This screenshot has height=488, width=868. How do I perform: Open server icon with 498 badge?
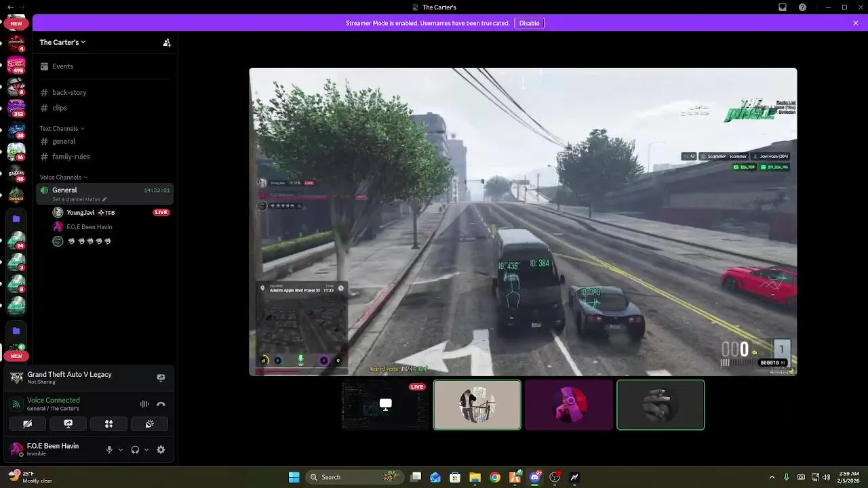16,64
